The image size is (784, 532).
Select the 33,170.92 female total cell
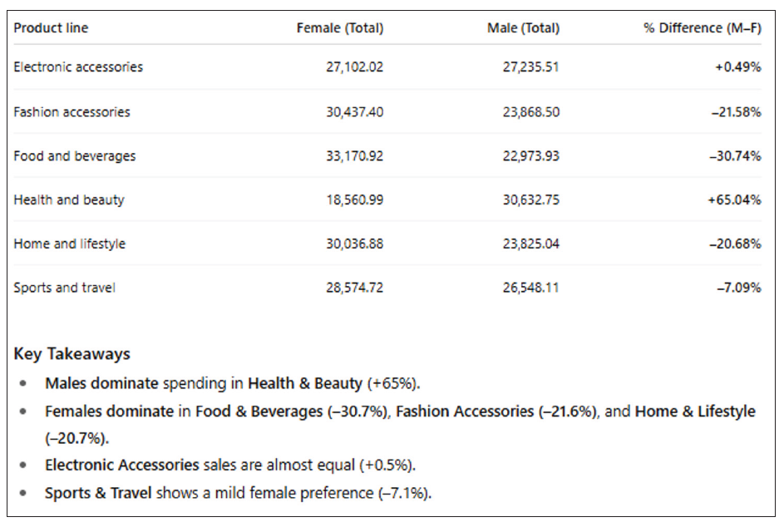point(354,156)
